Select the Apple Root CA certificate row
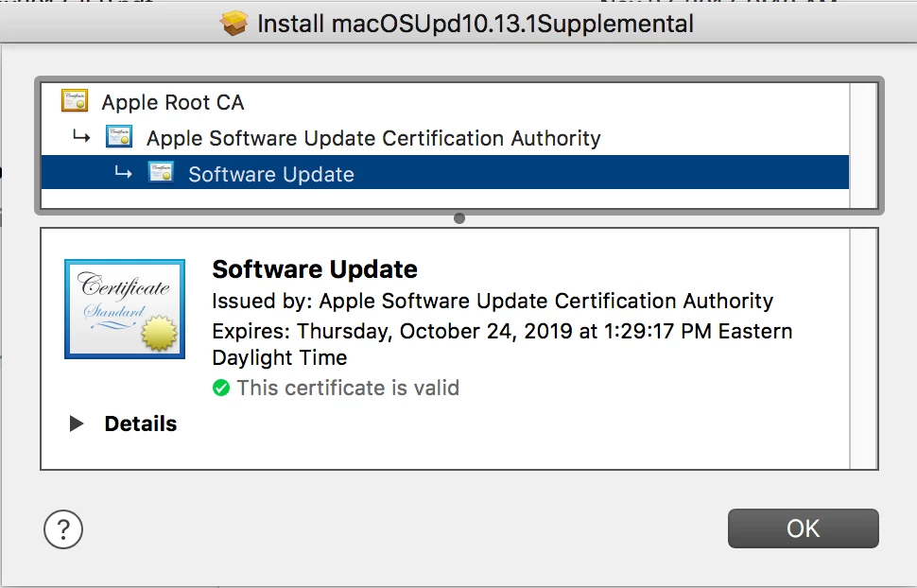Image resolution: width=917 pixels, height=588 pixels. (x=445, y=102)
